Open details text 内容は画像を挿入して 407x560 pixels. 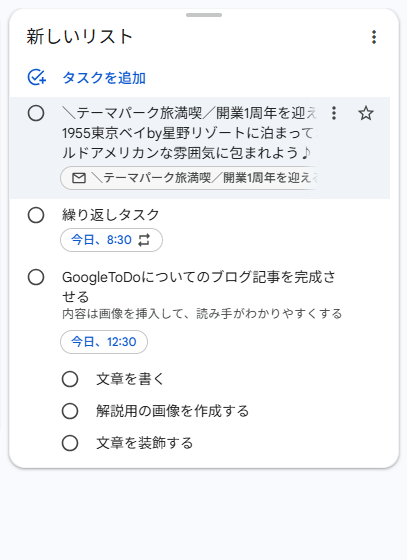point(202,314)
